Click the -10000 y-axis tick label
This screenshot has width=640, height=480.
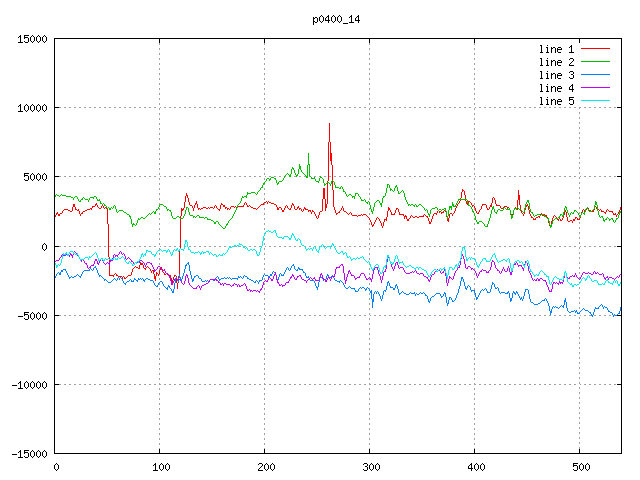(28, 385)
